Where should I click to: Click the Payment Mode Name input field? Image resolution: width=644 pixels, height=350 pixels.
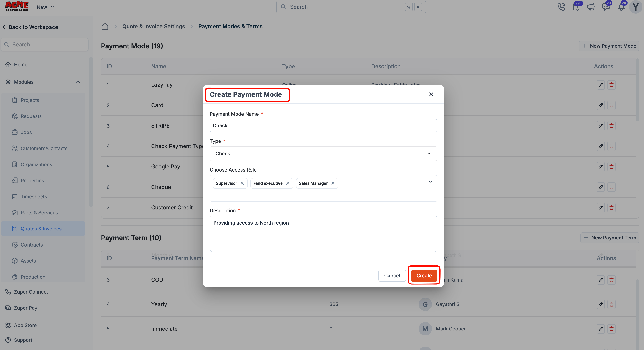[323, 126]
